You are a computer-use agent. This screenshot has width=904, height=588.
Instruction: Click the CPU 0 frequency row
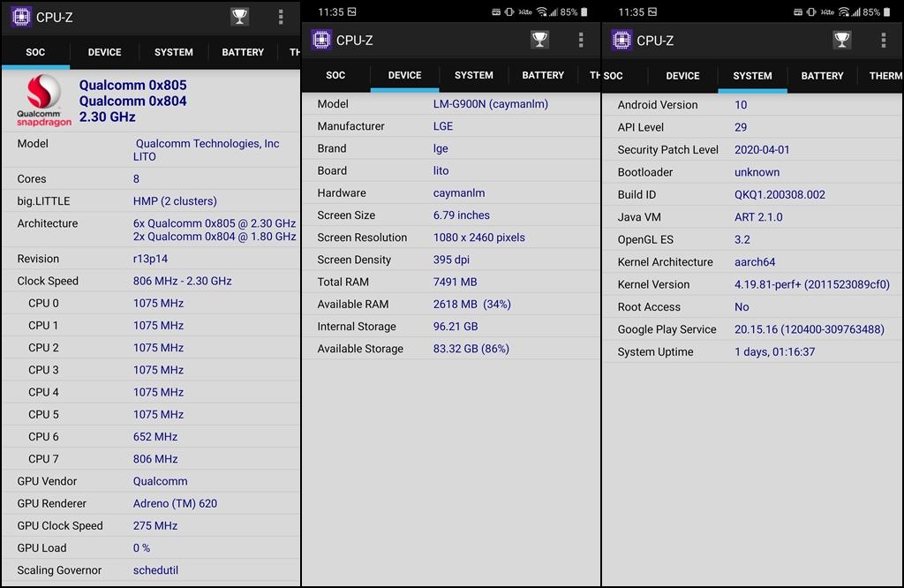pos(151,303)
